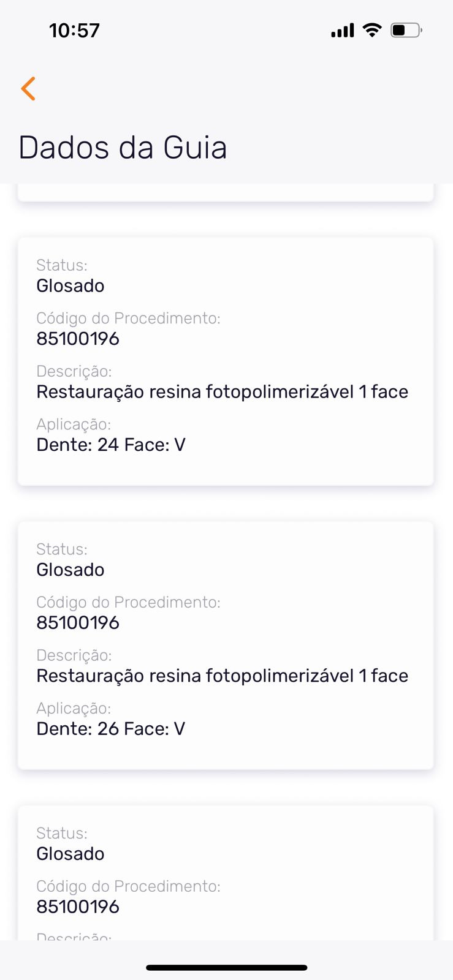453x980 pixels.
Task: Tap the battery level icon
Action: 406,30
